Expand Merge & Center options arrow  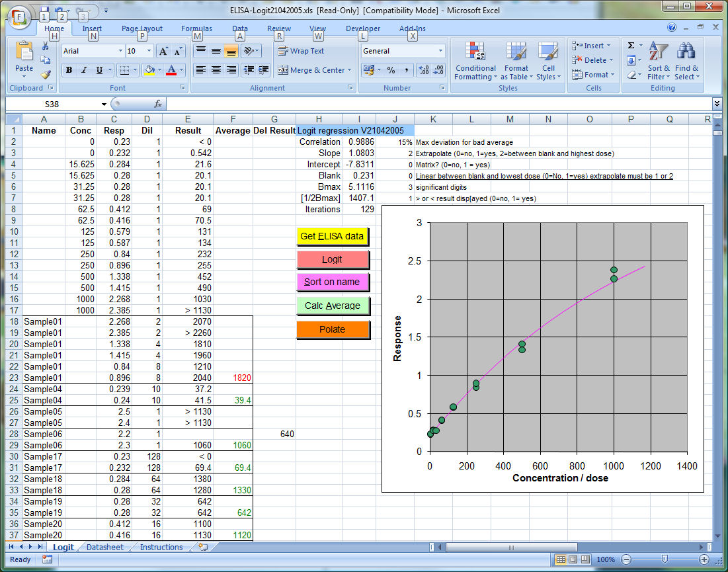coord(349,70)
